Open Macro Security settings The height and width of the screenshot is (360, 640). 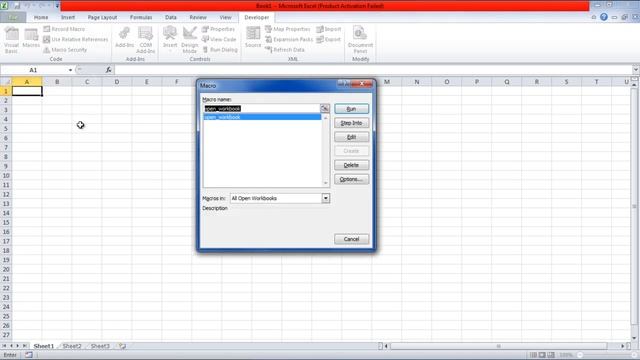(x=65, y=50)
